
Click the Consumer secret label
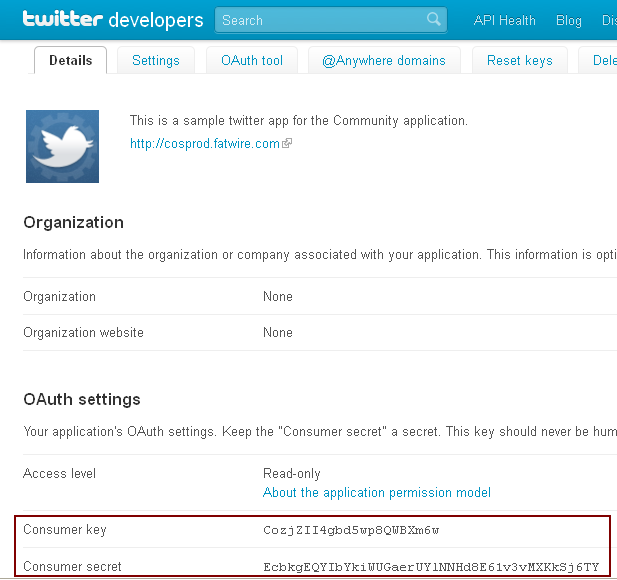tap(72, 566)
